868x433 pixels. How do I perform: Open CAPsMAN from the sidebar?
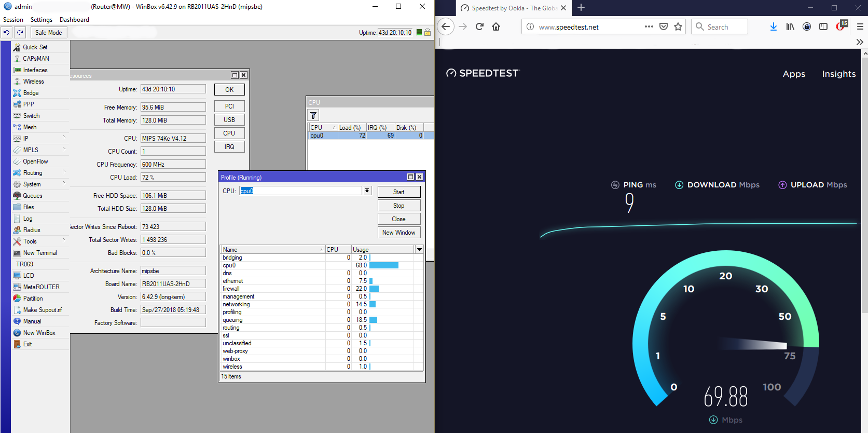(x=36, y=59)
